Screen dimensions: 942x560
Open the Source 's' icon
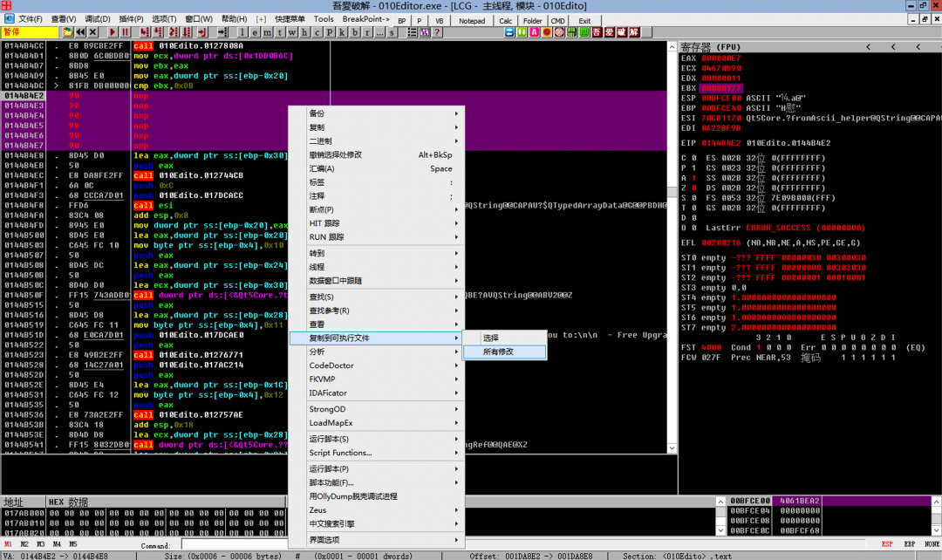click(x=392, y=32)
